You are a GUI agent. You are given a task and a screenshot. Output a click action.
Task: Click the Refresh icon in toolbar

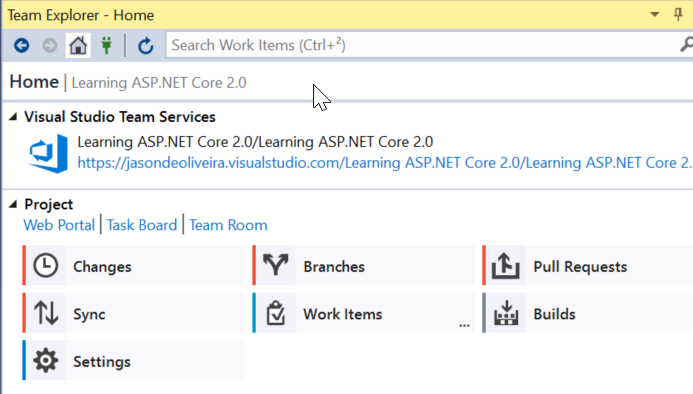pyautogui.click(x=145, y=45)
